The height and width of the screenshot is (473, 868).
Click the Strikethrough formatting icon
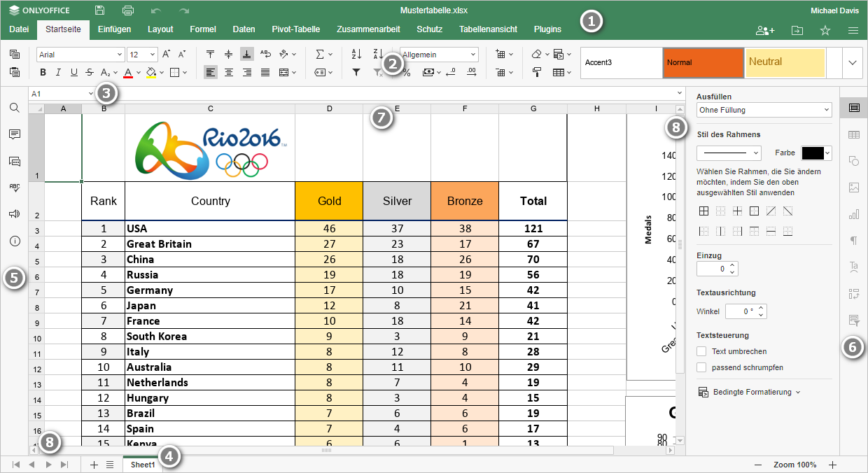coord(90,72)
